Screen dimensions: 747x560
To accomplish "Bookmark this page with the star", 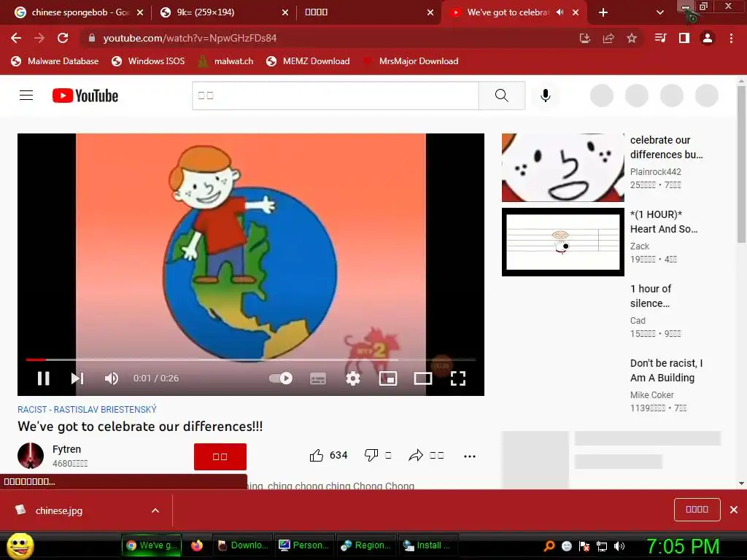I will [x=632, y=38].
